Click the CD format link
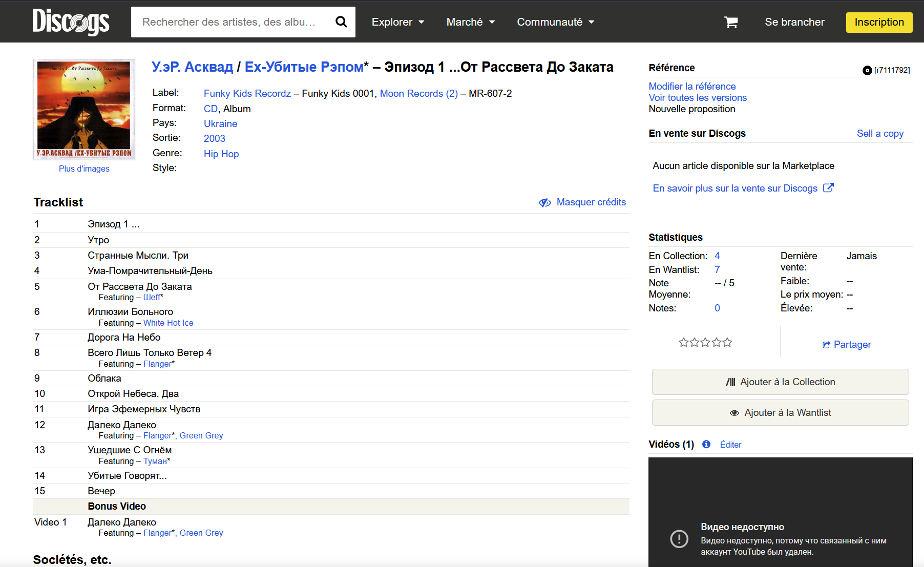Screen dimensions: 924x567 [211, 109]
